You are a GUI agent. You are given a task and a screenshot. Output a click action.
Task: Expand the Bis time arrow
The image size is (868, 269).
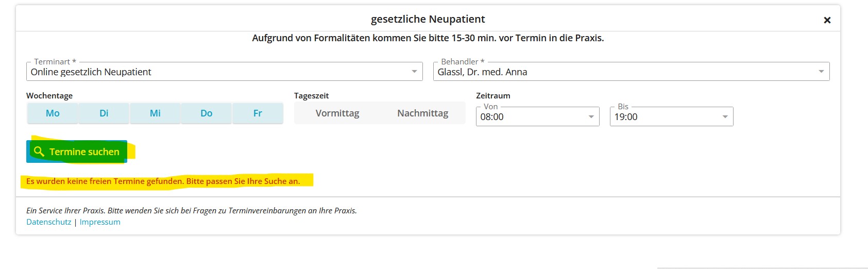coord(725,117)
